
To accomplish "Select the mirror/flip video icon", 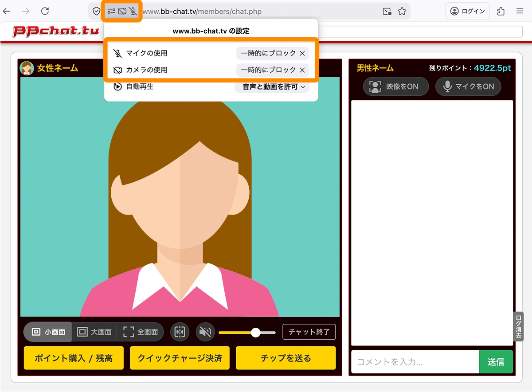I will pyautogui.click(x=180, y=332).
